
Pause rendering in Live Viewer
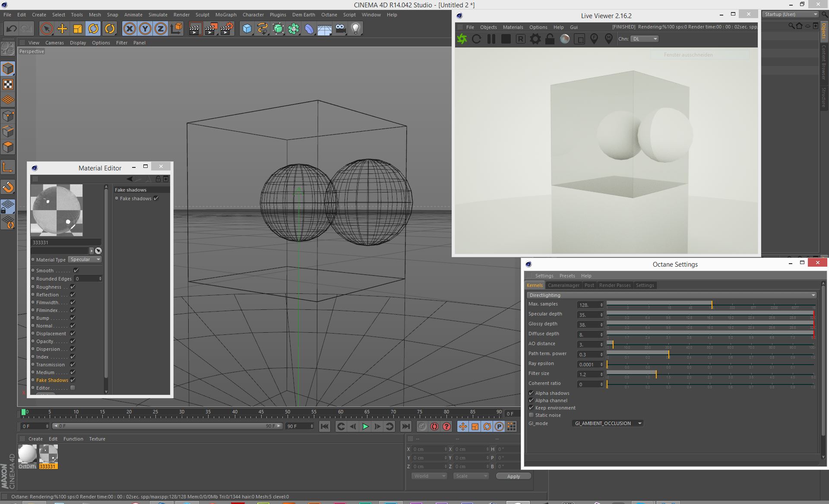coord(491,39)
